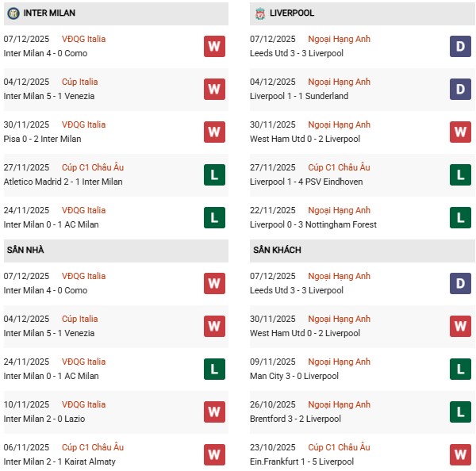Click the LIVERPOOL team header title

[292, 13]
